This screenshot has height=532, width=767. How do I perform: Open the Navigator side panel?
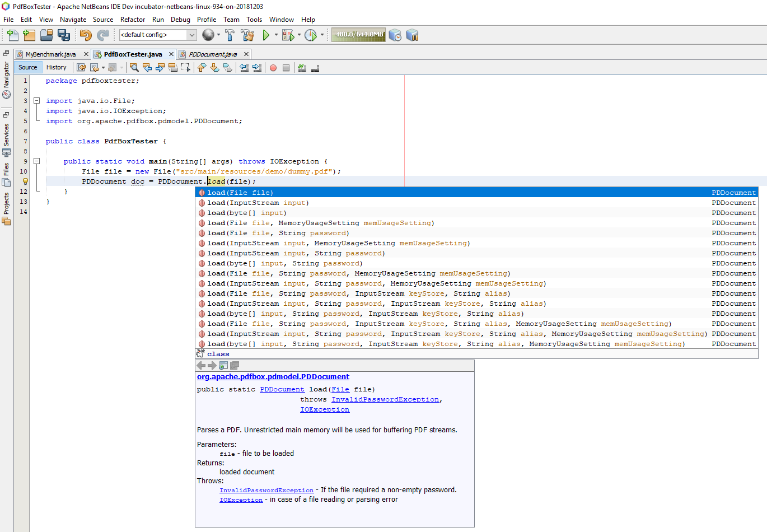click(x=6, y=79)
